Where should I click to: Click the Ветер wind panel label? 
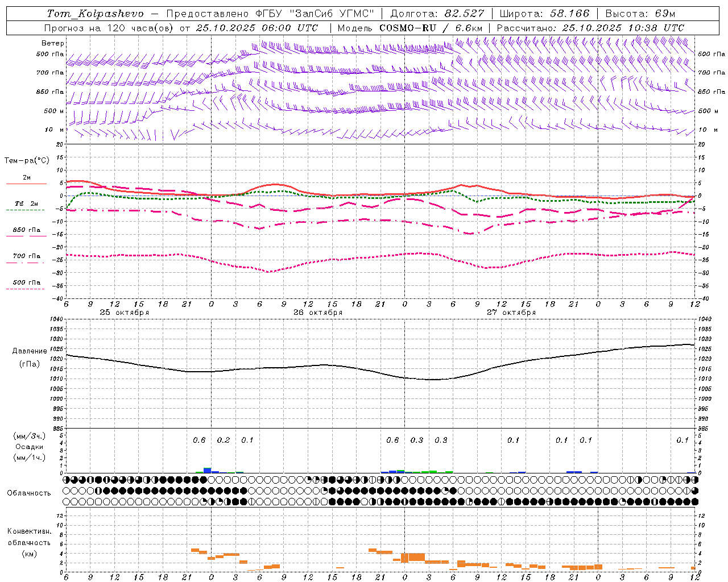[53, 43]
